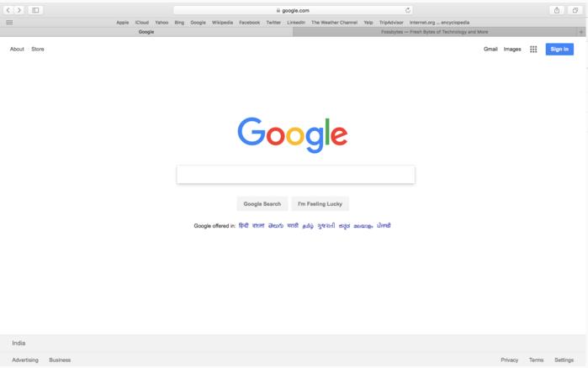Screen dimensions: 588x368
Task: Open the Share icon in toolbar
Action: pos(557,10)
